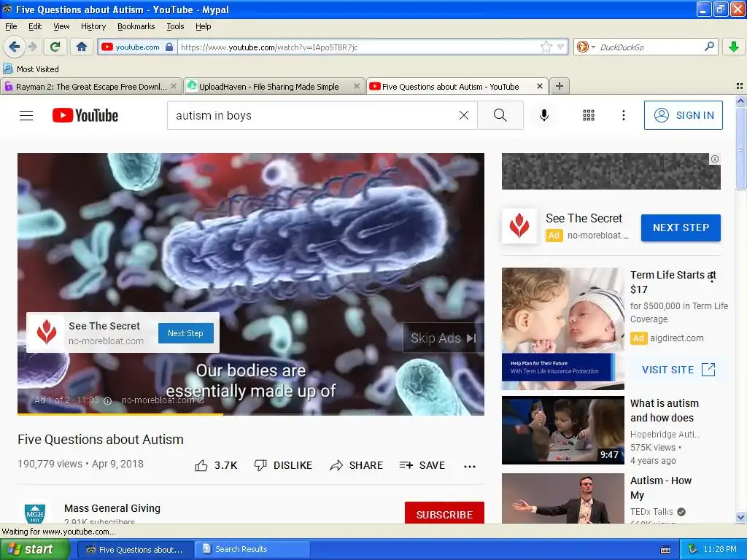Viewport: 747px width, 560px height.
Task: Click the browser forward arrow
Action: 32,47
